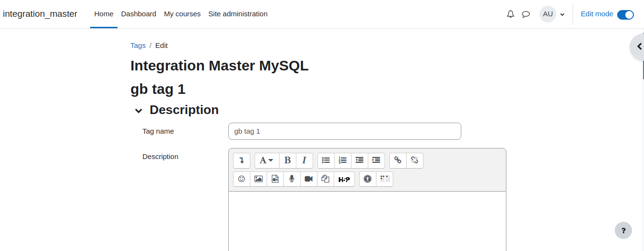Screen dimensions: 644x251
Task: Indent the selected text
Action: point(376,160)
